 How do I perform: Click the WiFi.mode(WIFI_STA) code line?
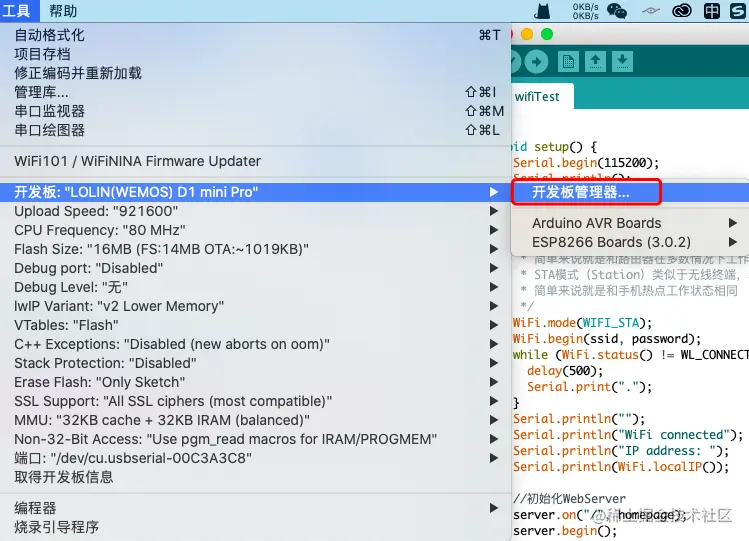(x=582, y=323)
